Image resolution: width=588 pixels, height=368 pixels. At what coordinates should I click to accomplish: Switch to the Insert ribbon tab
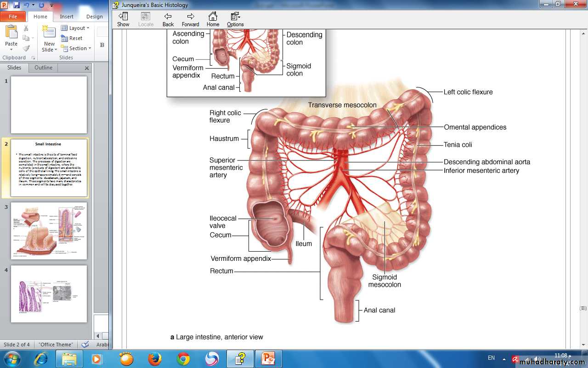pyautogui.click(x=67, y=17)
